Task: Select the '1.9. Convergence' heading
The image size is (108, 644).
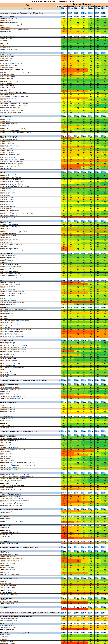Action: [28, 281]
